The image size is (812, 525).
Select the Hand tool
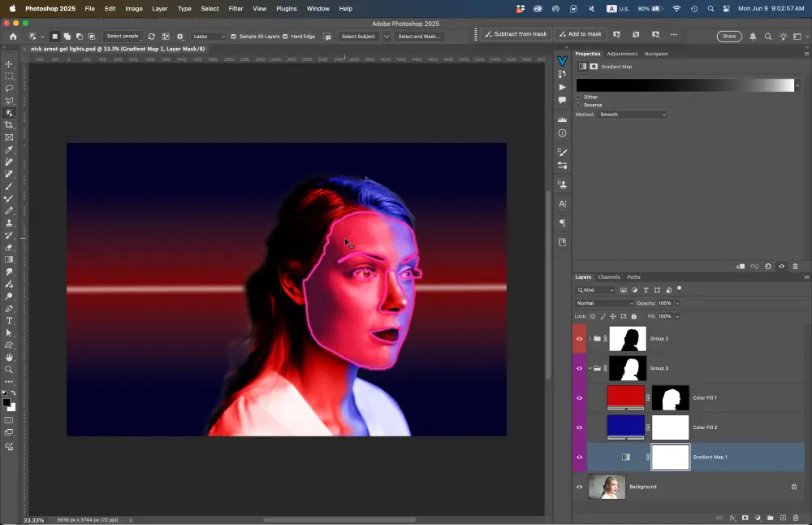click(9, 358)
